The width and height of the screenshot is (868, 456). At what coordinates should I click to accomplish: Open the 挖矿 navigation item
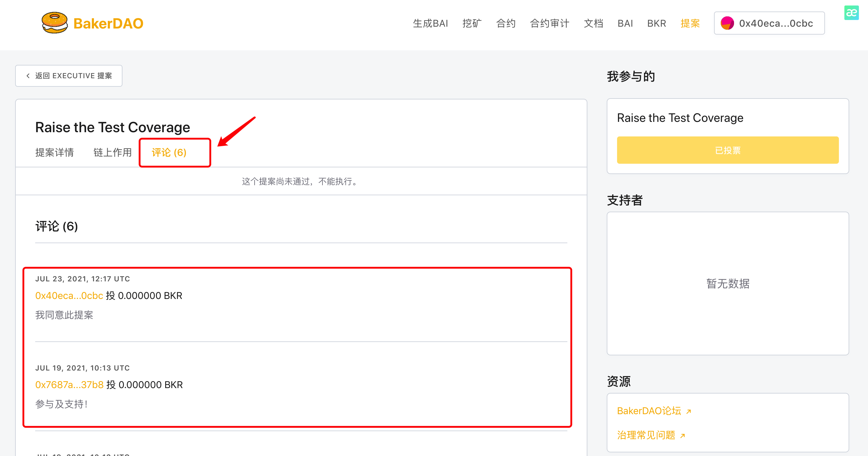(x=472, y=23)
